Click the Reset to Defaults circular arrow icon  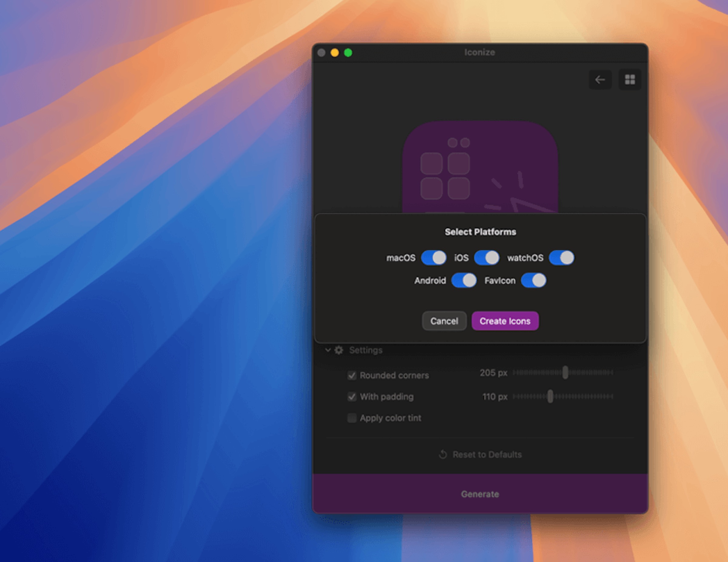pos(443,454)
